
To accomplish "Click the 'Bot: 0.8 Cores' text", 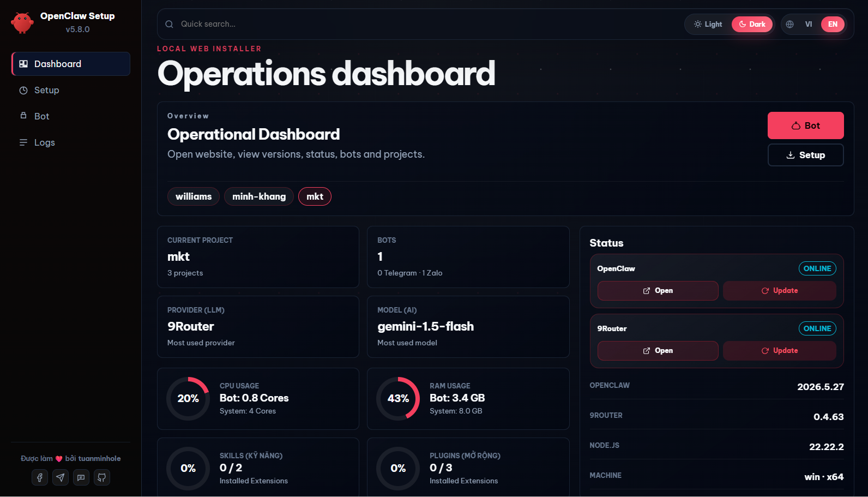I will point(254,398).
